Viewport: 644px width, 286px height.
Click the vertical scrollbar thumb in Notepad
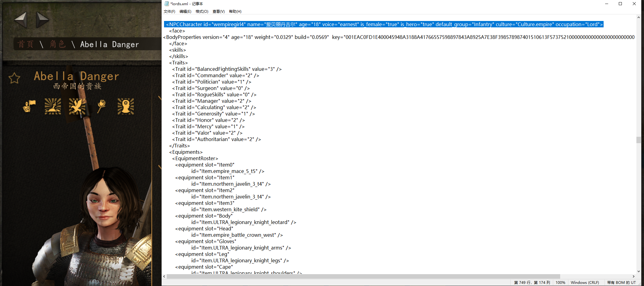[x=639, y=140]
